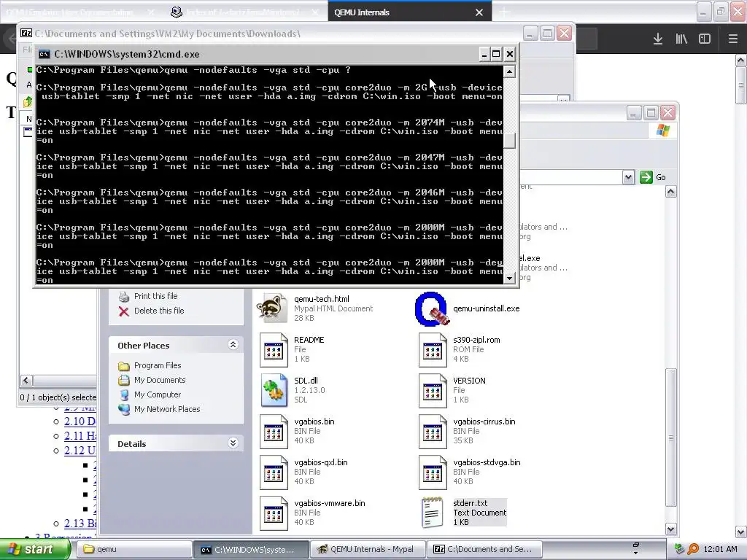Collapse the Other Places panel
Image resolution: width=747 pixels, height=560 pixels.
[233, 344]
